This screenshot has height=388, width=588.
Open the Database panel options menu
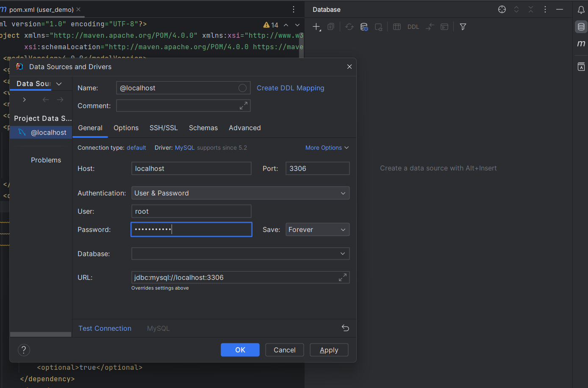[545, 9]
